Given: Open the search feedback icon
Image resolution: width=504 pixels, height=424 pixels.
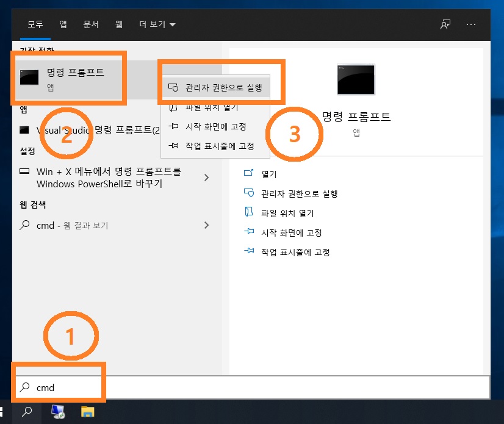Looking at the screenshot, I should coord(445,24).
